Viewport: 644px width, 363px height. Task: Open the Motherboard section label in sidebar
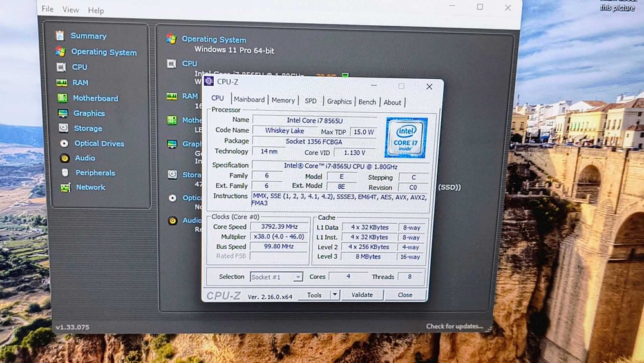(95, 98)
